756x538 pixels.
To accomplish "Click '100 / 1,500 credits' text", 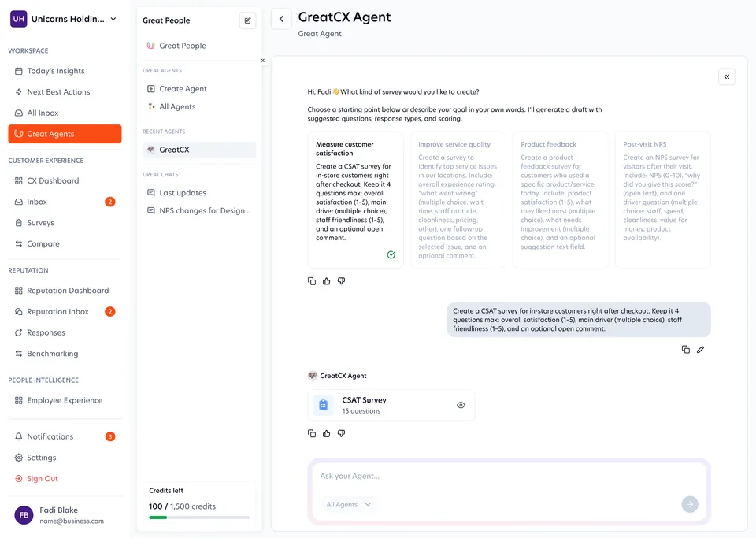I will [182, 506].
